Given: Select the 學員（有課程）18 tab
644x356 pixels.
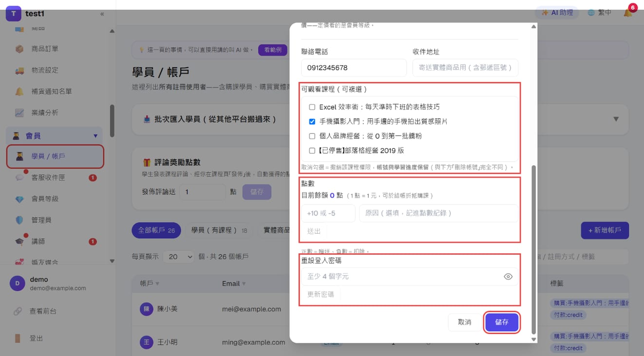Looking at the screenshot, I should coord(219,230).
